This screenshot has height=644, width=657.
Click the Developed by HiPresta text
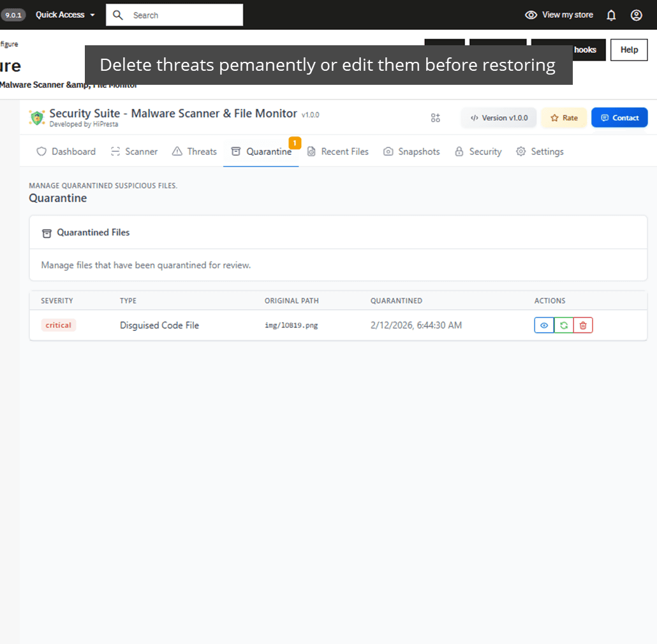tap(84, 124)
